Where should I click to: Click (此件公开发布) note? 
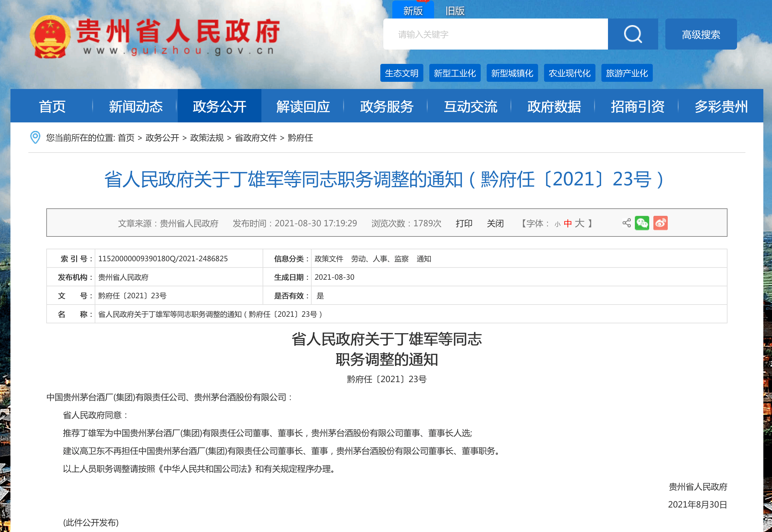(x=91, y=522)
